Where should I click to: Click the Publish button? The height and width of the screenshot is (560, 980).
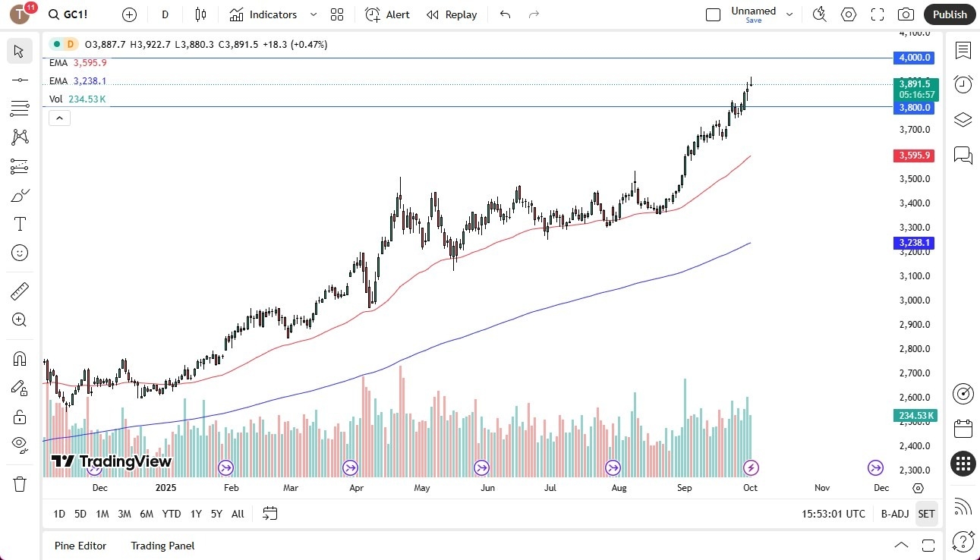point(949,14)
